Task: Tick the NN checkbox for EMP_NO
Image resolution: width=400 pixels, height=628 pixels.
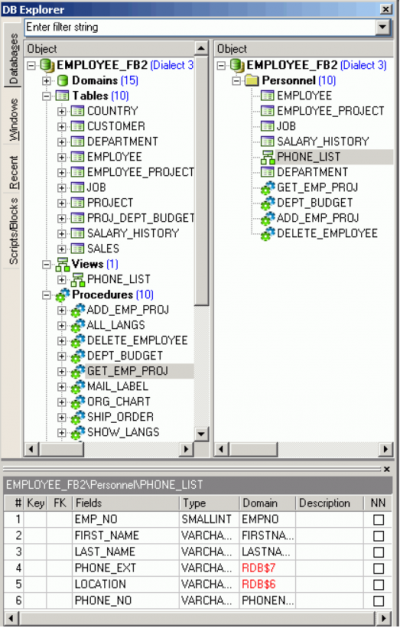Action: 378,520
